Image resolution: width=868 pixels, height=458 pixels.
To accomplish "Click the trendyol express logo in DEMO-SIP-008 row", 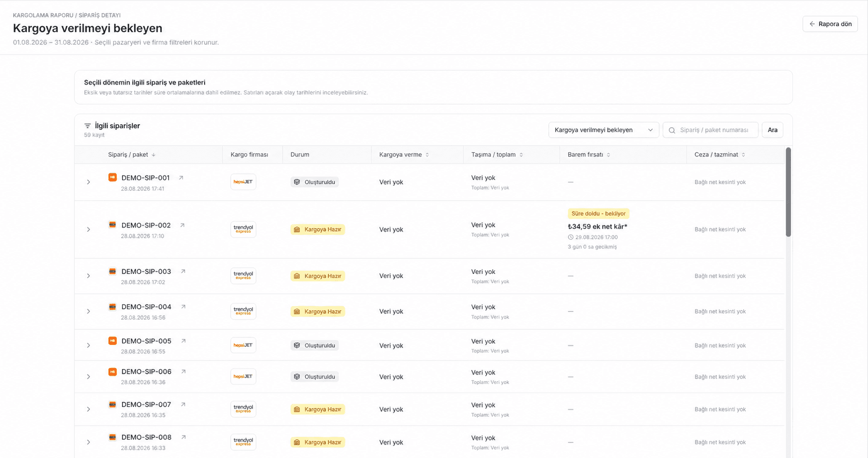I will tap(243, 442).
